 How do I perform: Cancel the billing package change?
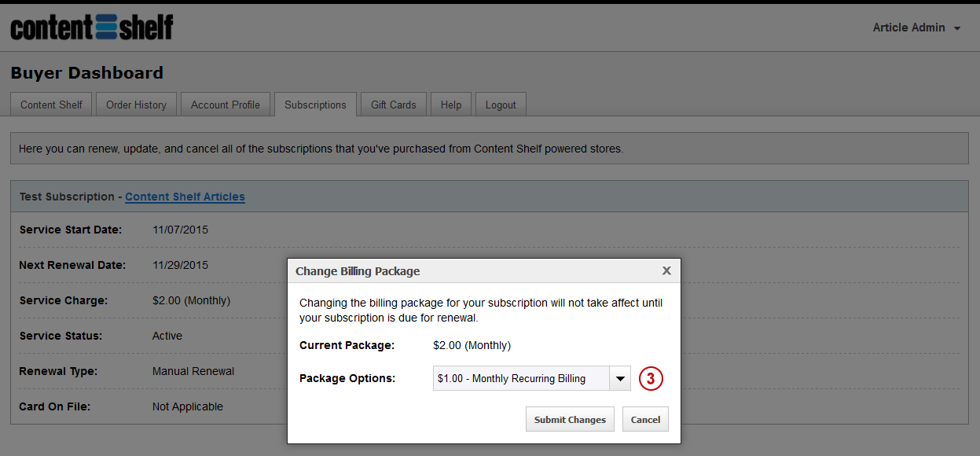click(x=645, y=419)
